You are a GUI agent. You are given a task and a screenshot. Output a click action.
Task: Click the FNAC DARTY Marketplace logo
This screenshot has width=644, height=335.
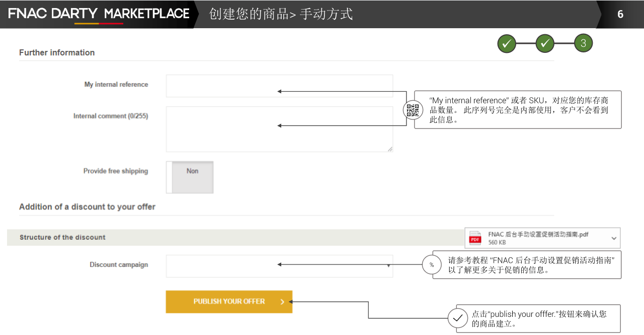(99, 14)
